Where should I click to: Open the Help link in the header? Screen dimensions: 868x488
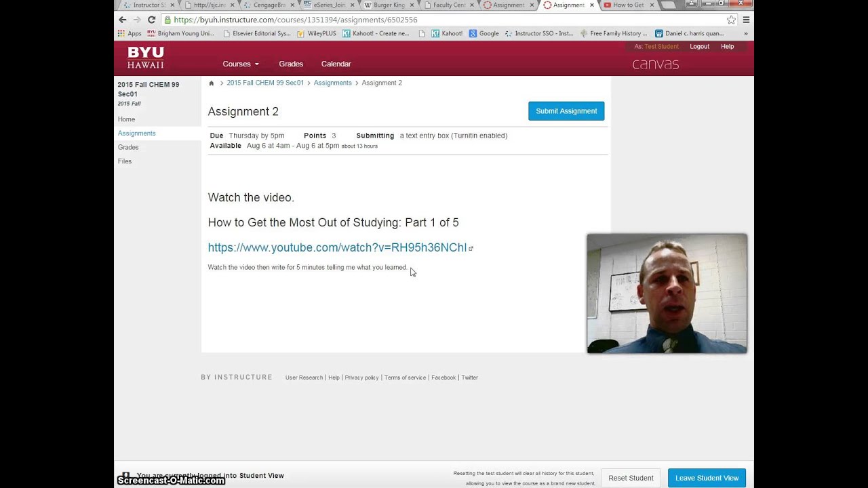pyautogui.click(x=727, y=47)
